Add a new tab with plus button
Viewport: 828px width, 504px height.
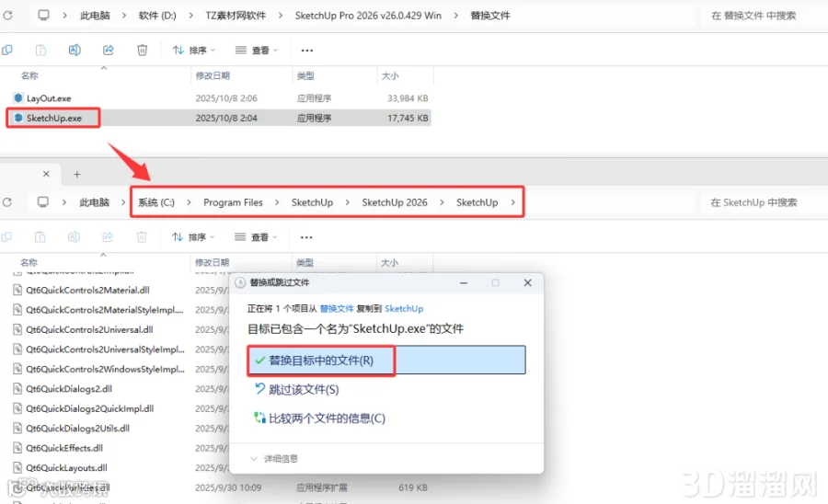pyautogui.click(x=77, y=174)
